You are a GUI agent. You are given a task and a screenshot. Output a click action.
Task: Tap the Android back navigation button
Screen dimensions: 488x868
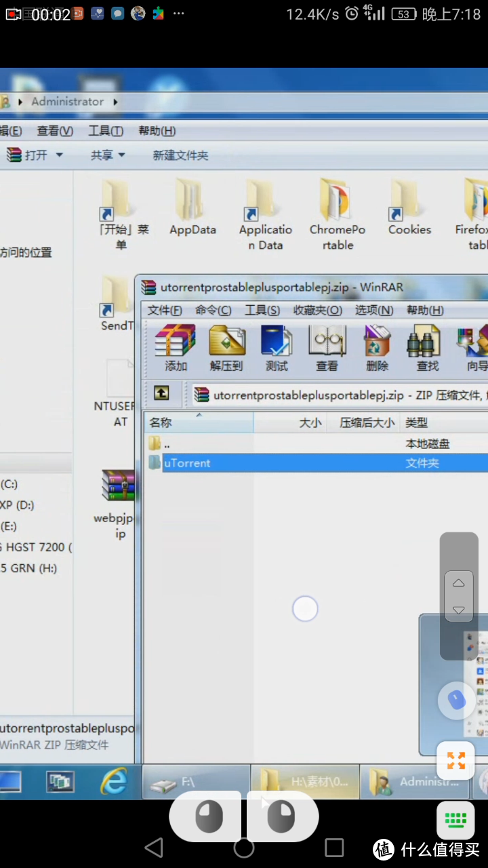pyautogui.click(x=155, y=848)
